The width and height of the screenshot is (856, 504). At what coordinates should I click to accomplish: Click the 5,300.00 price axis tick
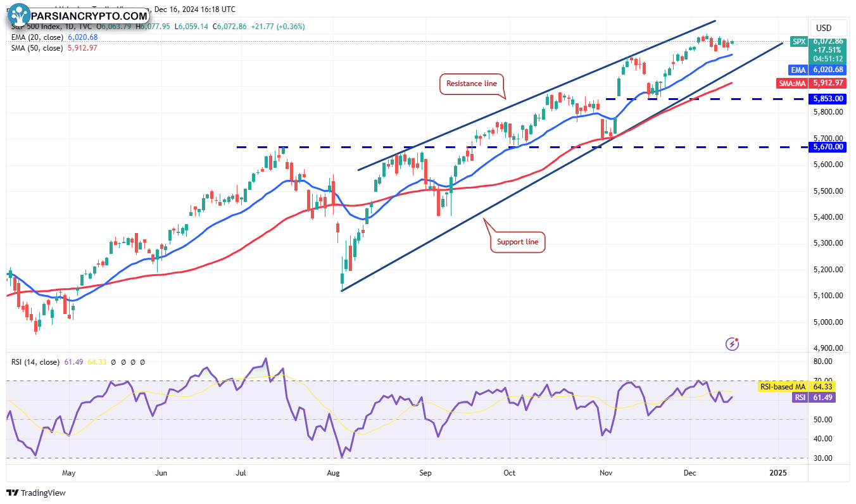coord(828,243)
